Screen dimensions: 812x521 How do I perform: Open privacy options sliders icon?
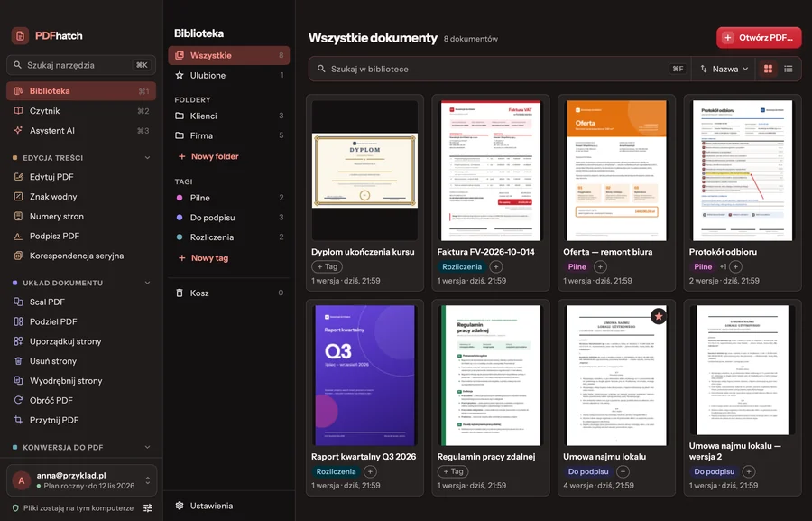click(148, 508)
